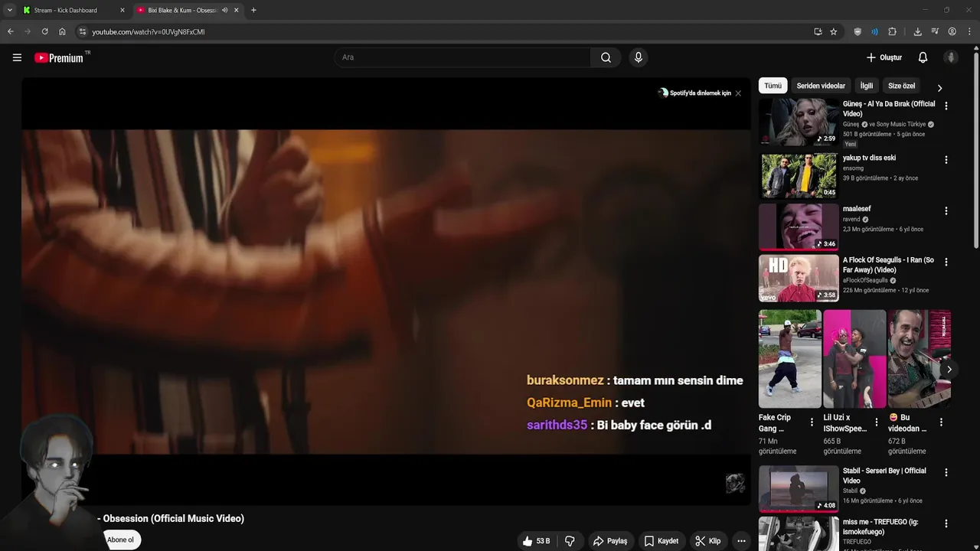Viewport: 980px width, 551px height.
Task: Open options for miss me - TREFUEGO
Action: coord(946,523)
